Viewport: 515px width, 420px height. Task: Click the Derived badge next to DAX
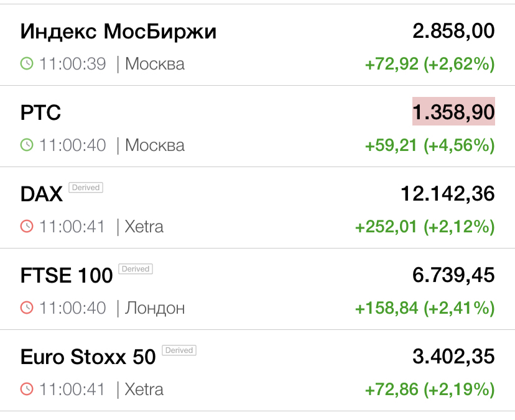86,187
